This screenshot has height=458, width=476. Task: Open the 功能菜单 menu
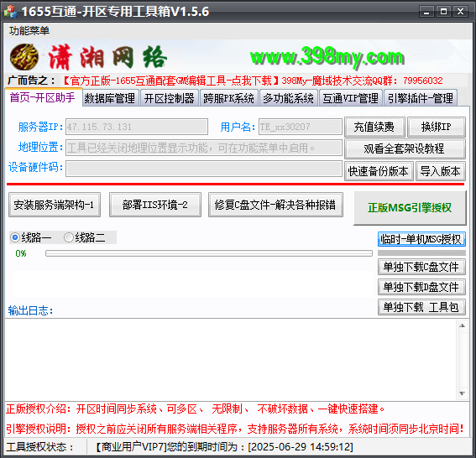(x=29, y=31)
